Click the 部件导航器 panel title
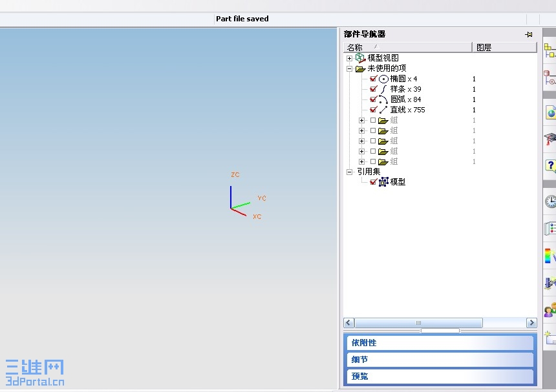556x392 pixels. click(365, 34)
